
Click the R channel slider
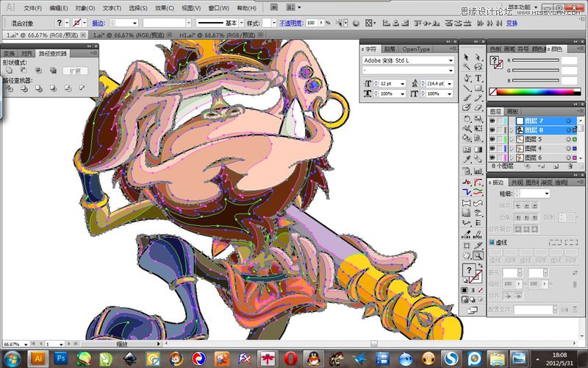536,60
